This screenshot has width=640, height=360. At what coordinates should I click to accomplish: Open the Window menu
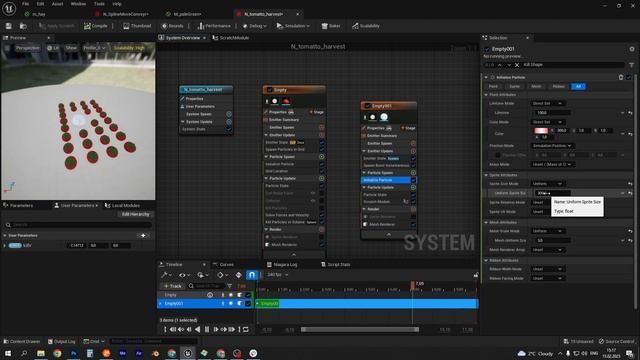coord(78,4)
